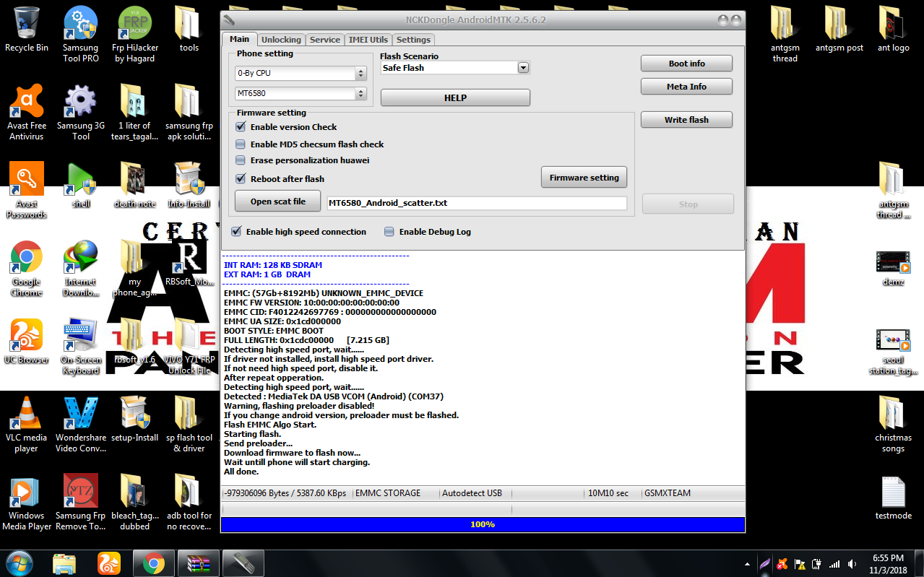Switch to the Unlocking tab
Screen dimensions: 924x577
pos(281,40)
